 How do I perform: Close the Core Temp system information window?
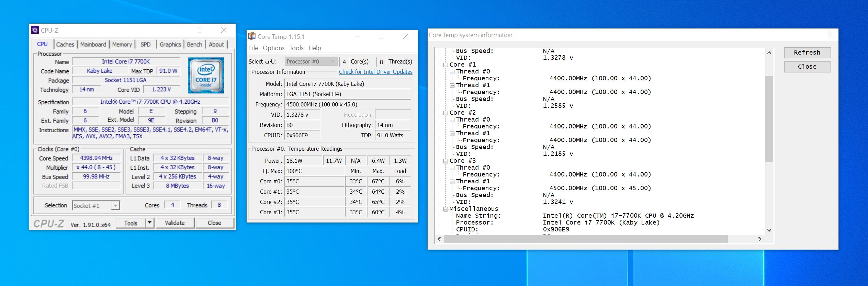(x=830, y=35)
